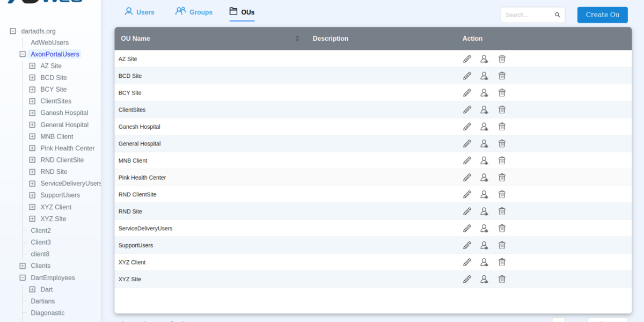
Task: Click the add user icon for RND Site
Action: [484, 211]
